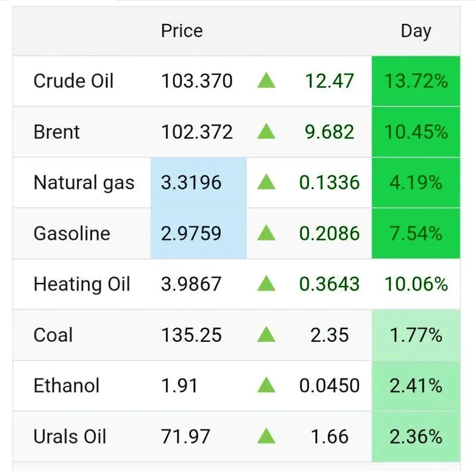Screen dimensions: 476x471
Task: Click the up arrow in Heating Oil row
Action: (267, 284)
